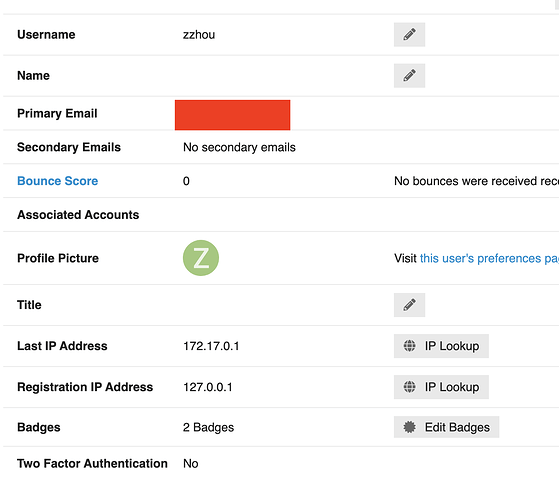Click the 'Secondary Emails' label
The height and width of the screenshot is (499, 559).
pos(69,147)
